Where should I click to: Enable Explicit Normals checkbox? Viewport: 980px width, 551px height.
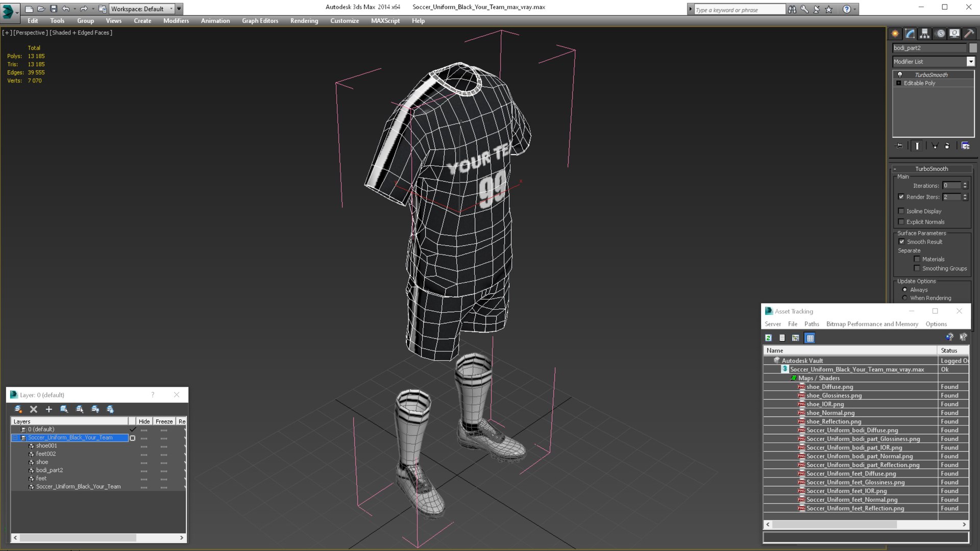pyautogui.click(x=901, y=222)
